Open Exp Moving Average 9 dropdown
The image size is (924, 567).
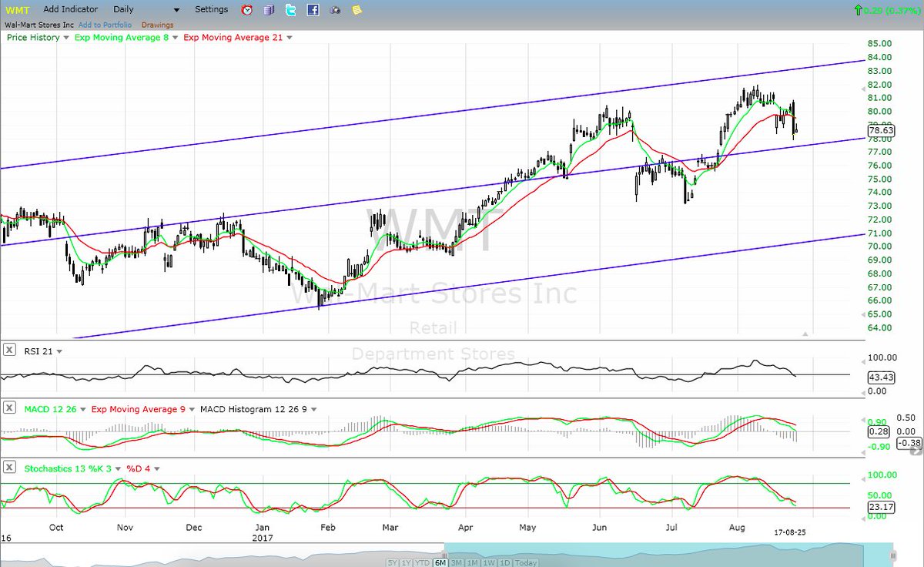192,409
